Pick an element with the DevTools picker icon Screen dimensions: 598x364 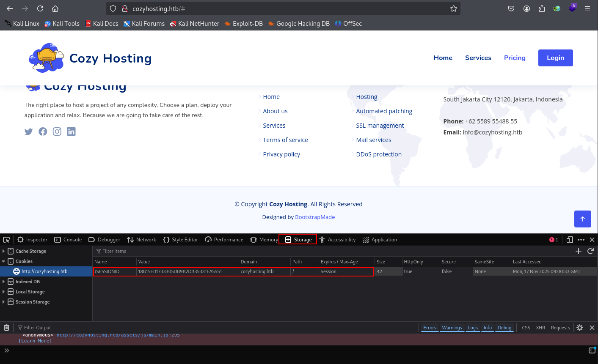(x=6, y=240)
